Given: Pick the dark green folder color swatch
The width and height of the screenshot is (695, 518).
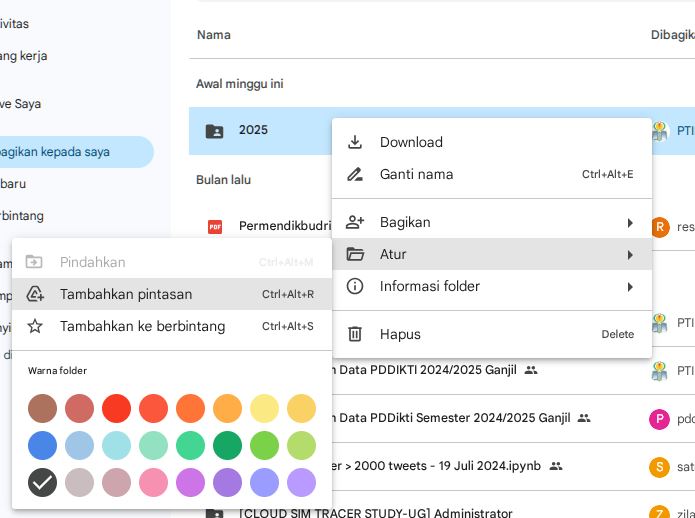Looking at the screenshot, I should [x=227, y=445].
